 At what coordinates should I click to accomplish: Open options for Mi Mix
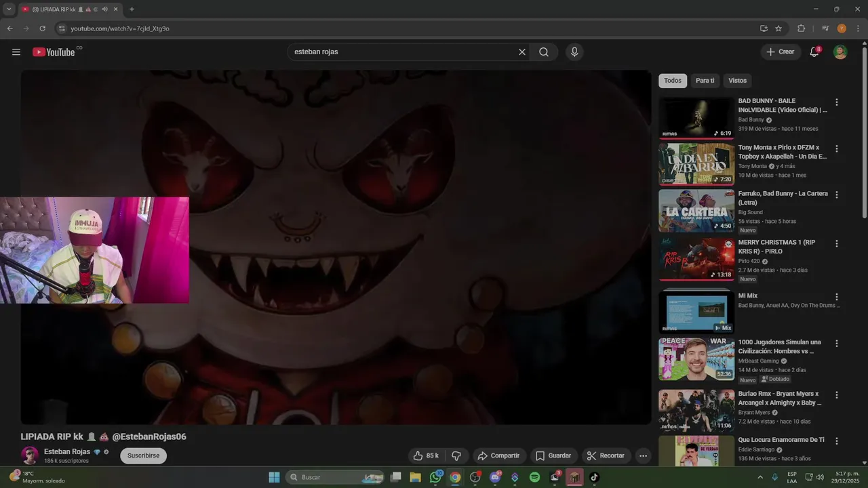click(837, 297)
